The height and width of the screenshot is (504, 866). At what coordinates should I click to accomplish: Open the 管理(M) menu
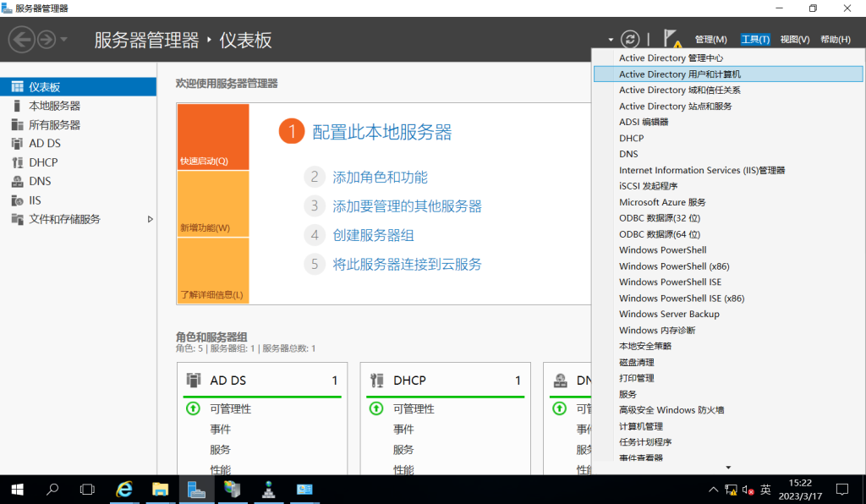point(710,40)
